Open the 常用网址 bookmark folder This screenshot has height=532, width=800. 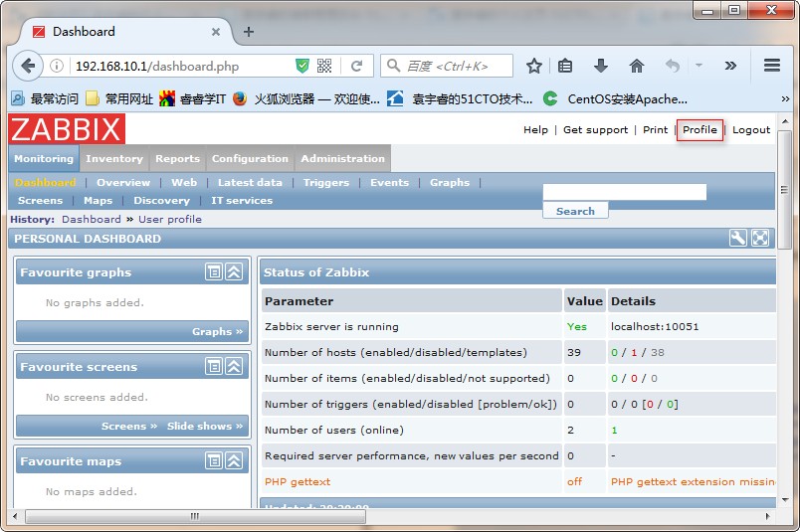[119, 99]
